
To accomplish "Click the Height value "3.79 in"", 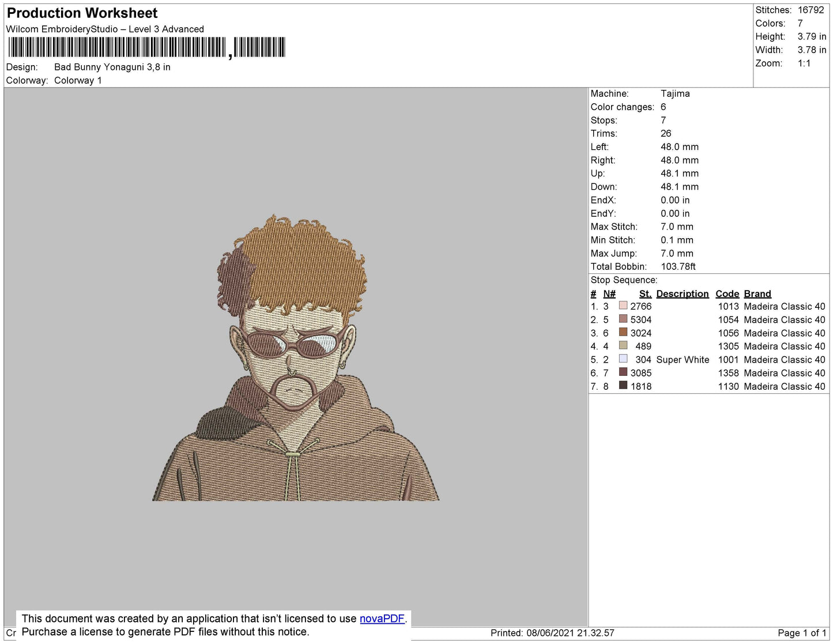I will click(x=812, y=36).
